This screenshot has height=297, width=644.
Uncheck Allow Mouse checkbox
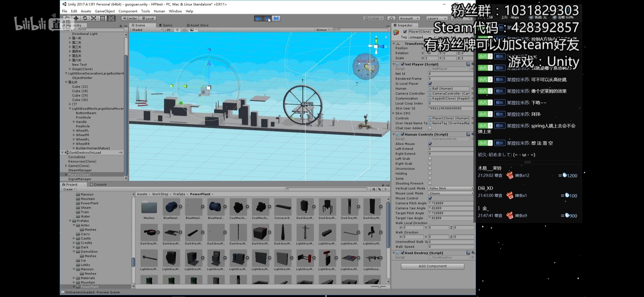coord(430,144)
